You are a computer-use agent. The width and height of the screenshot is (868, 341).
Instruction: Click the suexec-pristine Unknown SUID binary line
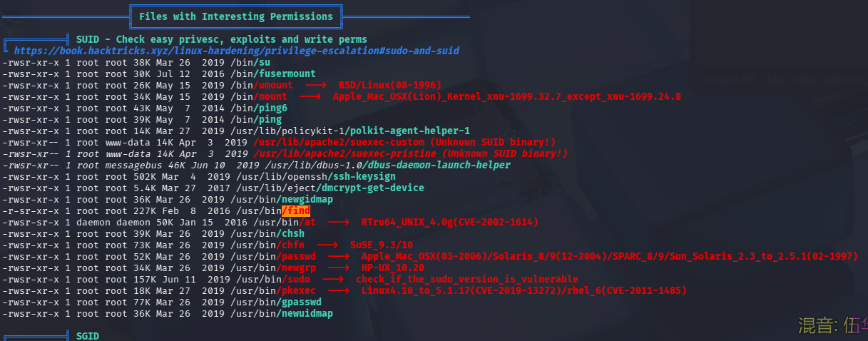tap(410, 153)
